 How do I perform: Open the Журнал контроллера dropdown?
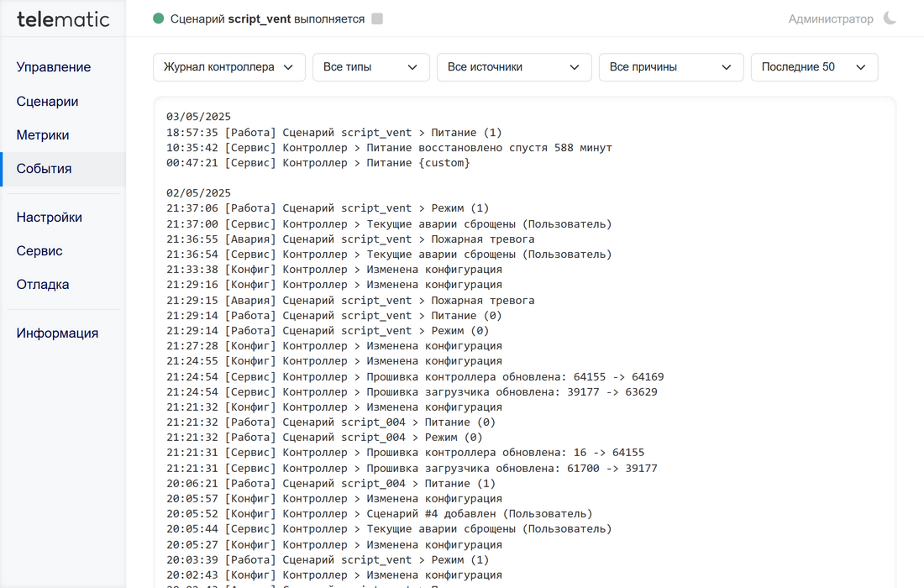click(x=228, y=67)
